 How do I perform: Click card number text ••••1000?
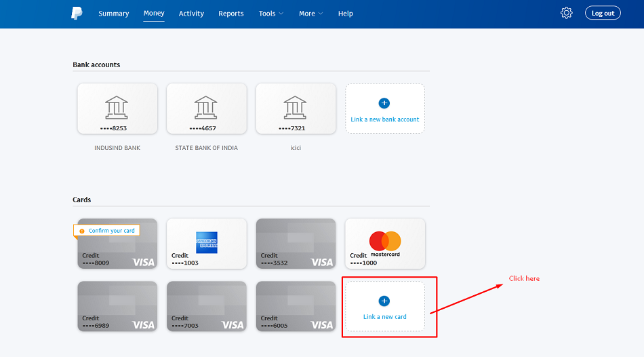[x=363, y=263]
